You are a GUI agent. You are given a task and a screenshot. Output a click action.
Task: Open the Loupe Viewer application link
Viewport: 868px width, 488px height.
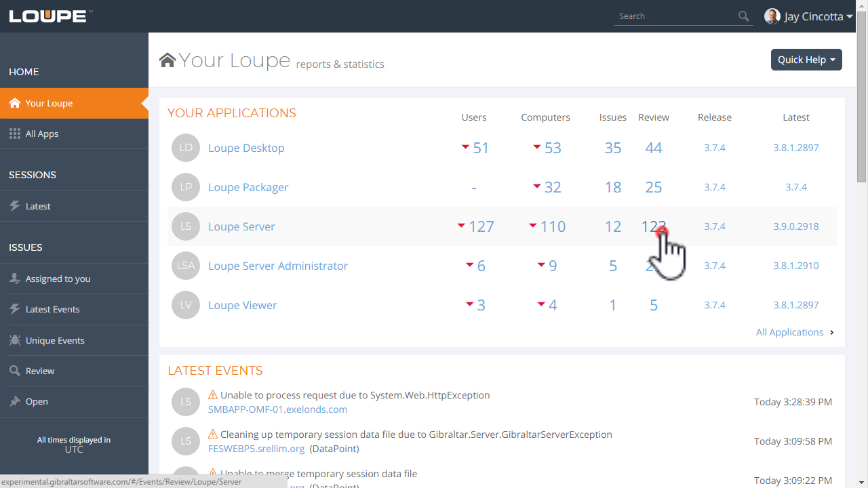[243, 305]
